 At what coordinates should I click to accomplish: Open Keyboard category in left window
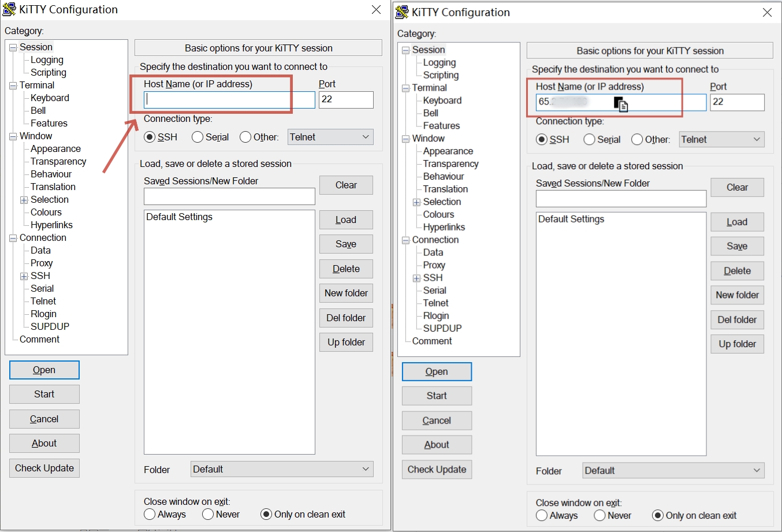point(50,98)
